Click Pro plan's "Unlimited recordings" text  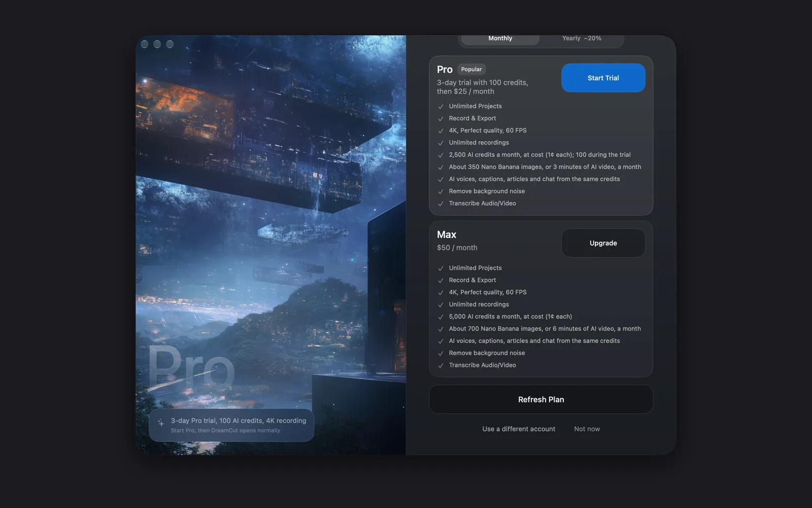click(479, 142)
